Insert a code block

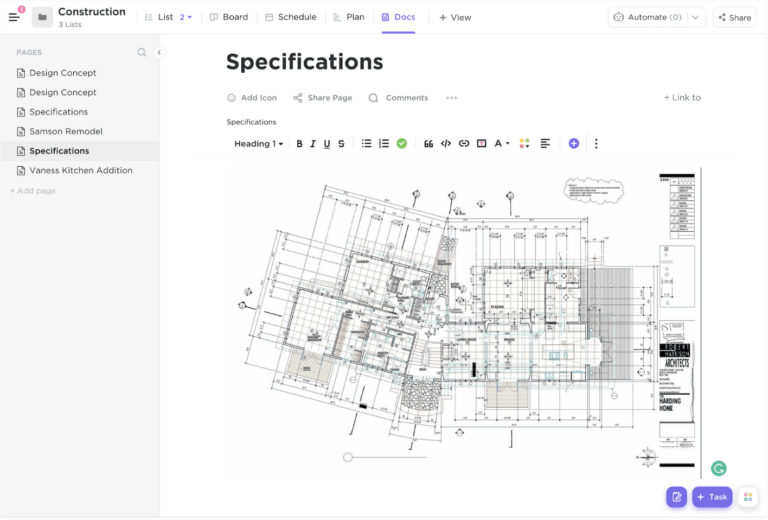(446, 144)
